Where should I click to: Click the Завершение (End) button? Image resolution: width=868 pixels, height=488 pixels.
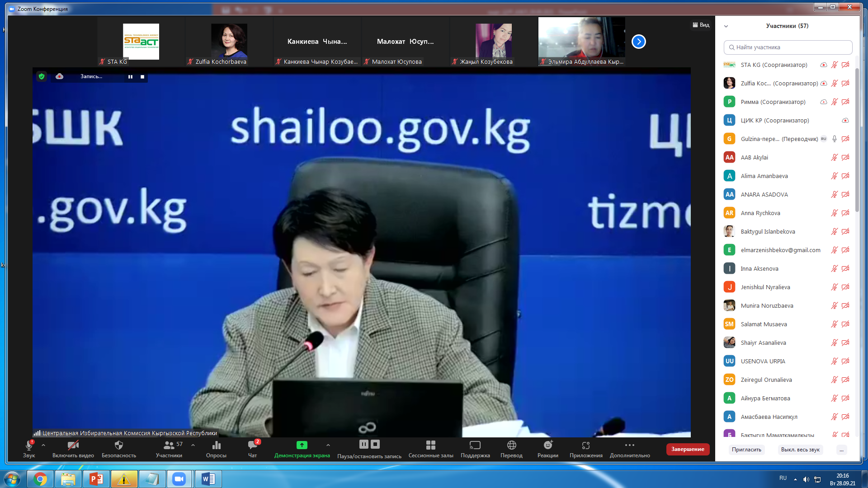[x=687, y=449]
